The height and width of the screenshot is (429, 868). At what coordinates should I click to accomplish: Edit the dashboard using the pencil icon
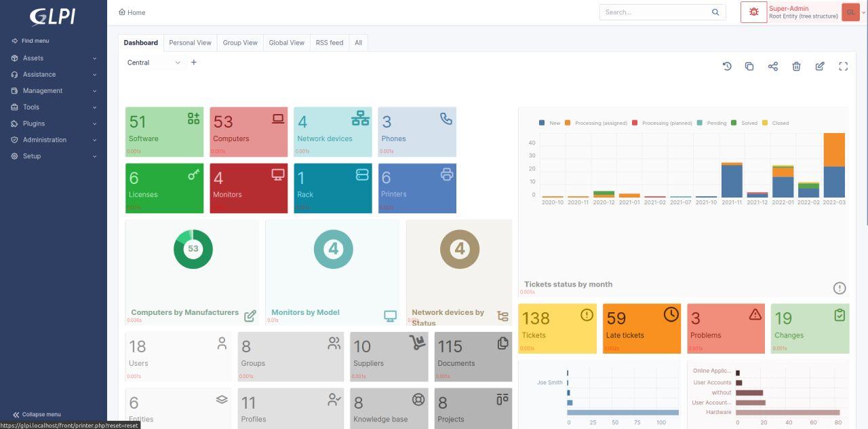coord(819,66)
